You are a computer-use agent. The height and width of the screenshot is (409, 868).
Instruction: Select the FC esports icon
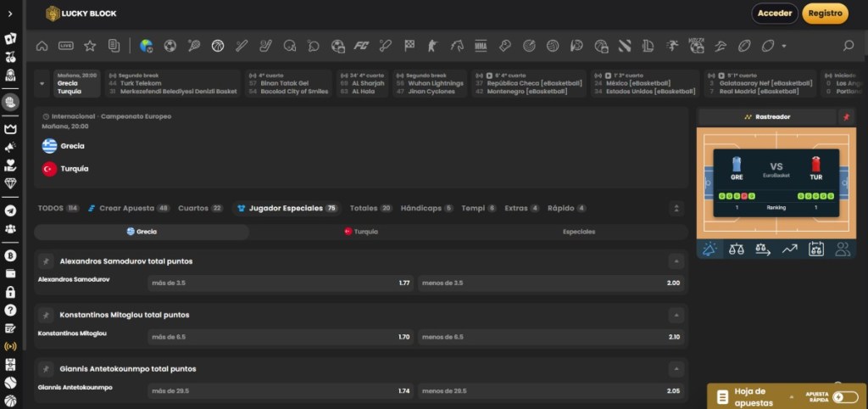point(361,46)
